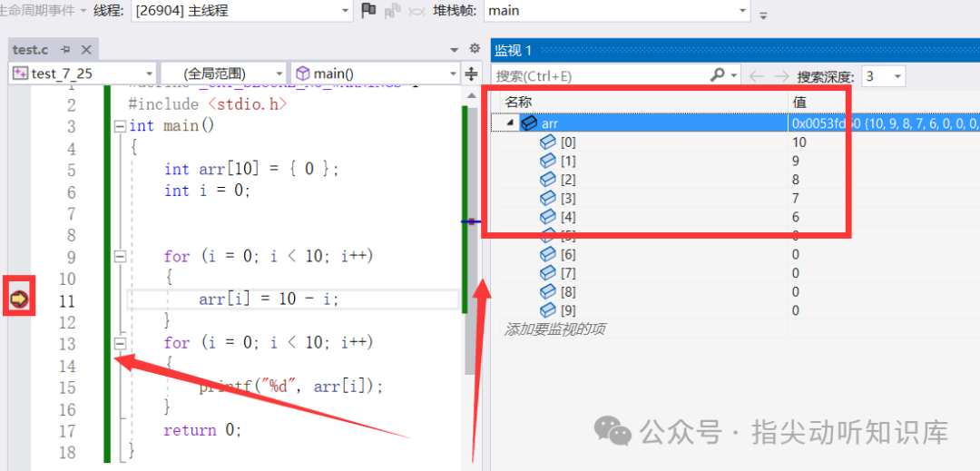
Task: Click the 名称 column header
Action: click(519, 102)
